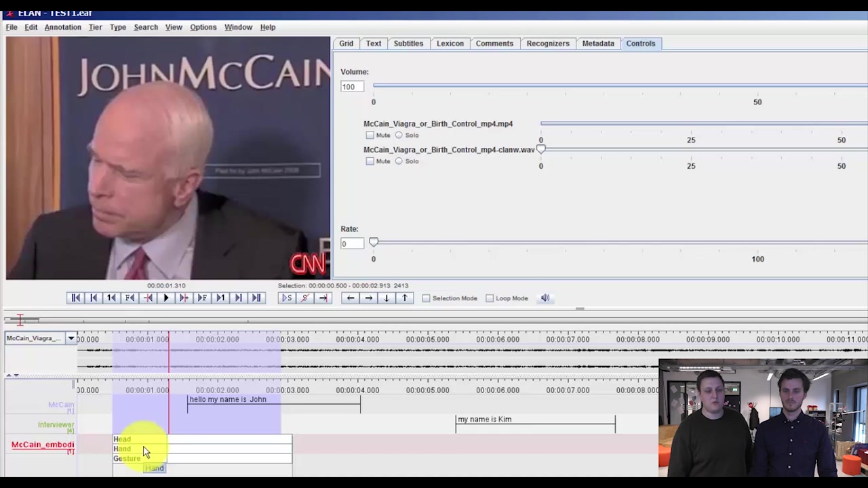Step one second back button
This screenshot has height=488, width=868.
pos(111,298)
